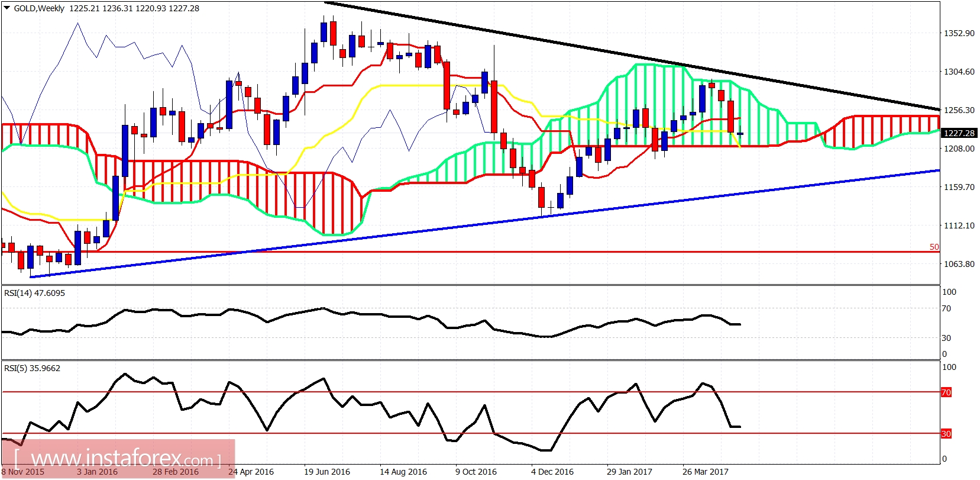This screenshot has width=980, height=480.
Task: Click the 70 level label in RSI(14) panel
Action: [x=947, y=308]
